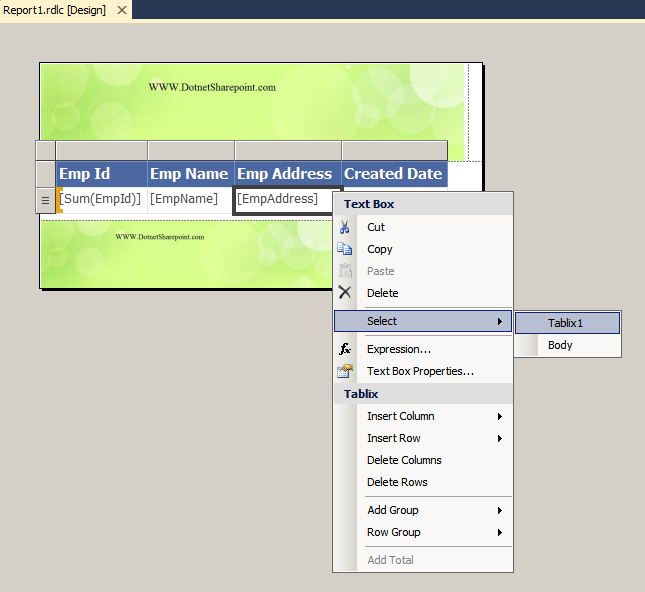Select footer WWW.DotnetSharepoint.com text box
The width and height of the screenshot is (645, 592).
coord(160,237)
